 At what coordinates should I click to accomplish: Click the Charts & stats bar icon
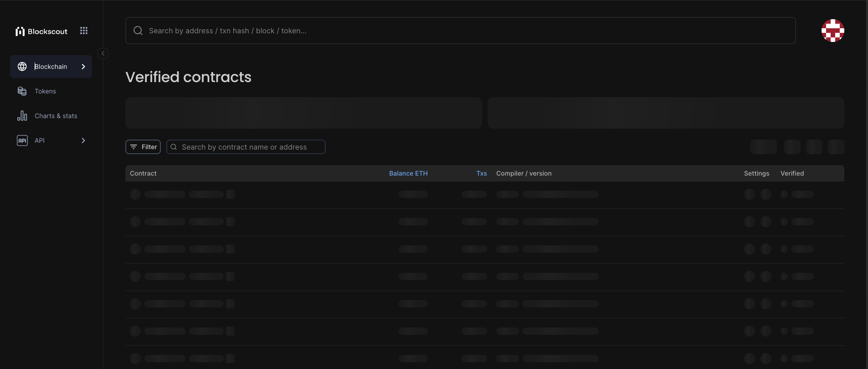point(22,116)
